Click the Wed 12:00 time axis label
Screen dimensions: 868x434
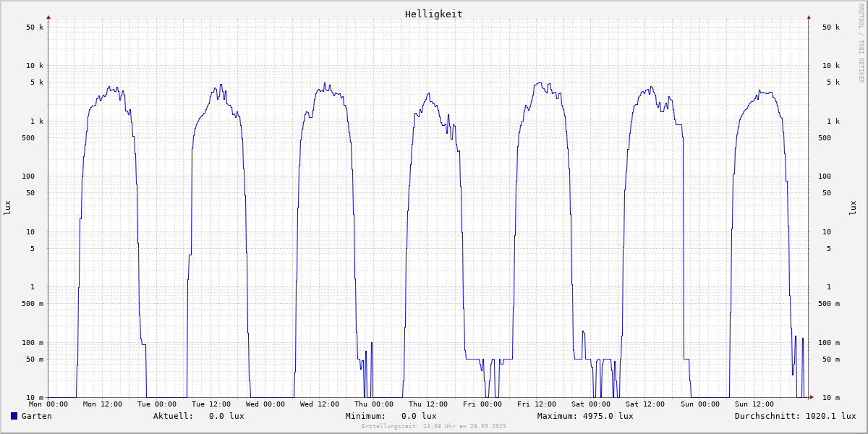(320, 404)
